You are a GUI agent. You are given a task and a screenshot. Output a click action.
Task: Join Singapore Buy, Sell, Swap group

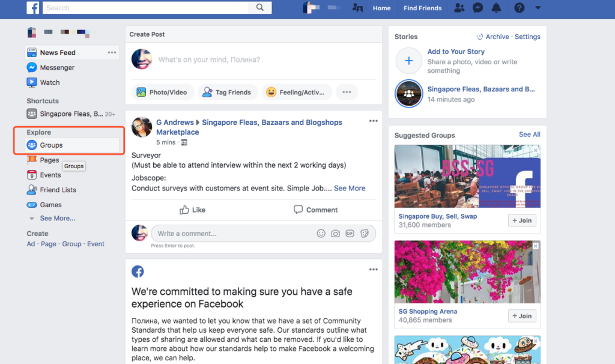(x=522, y=220)
